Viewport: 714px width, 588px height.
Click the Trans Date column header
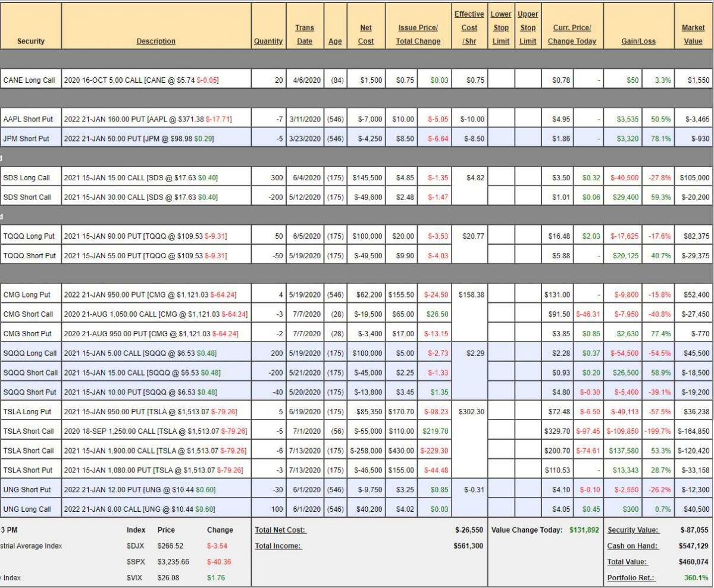coord(304,35)
